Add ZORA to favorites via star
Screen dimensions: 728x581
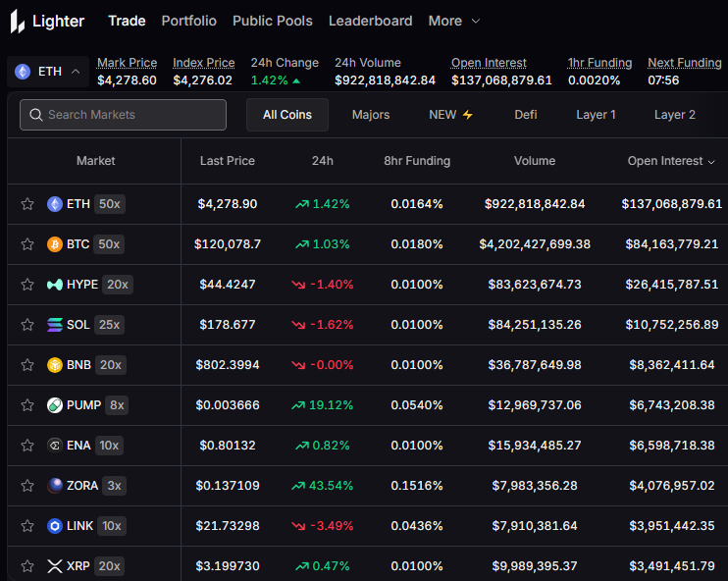(x=27, y=486)
